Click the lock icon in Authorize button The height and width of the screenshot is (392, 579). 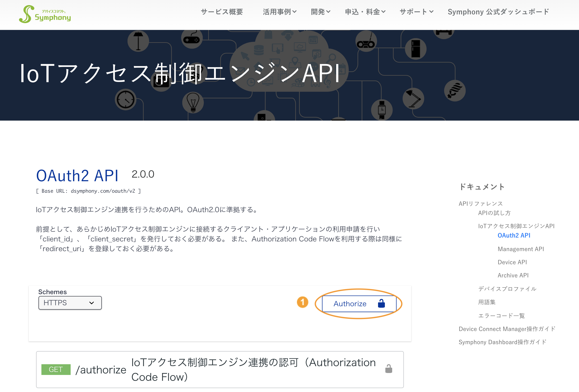tap(381, 304)
